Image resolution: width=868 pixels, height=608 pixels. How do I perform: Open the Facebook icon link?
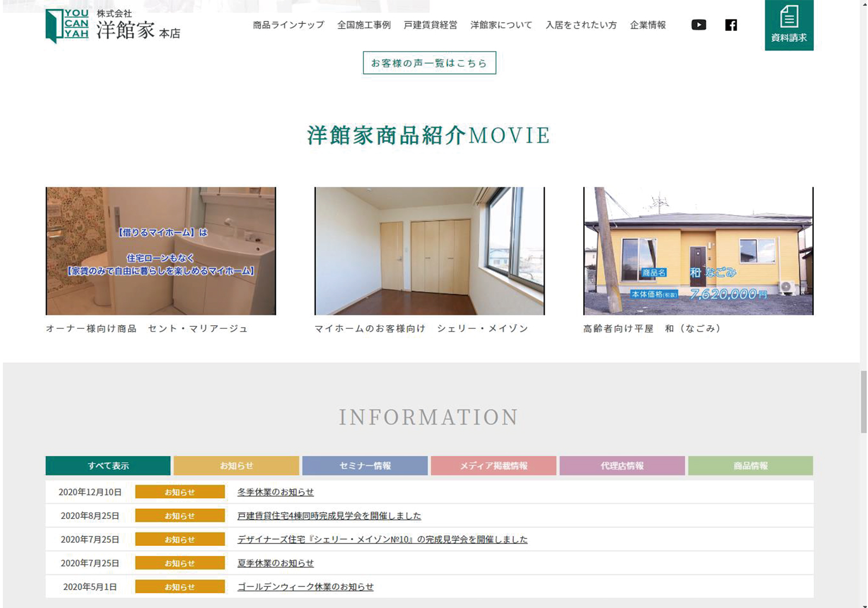(x=731, y=25)
